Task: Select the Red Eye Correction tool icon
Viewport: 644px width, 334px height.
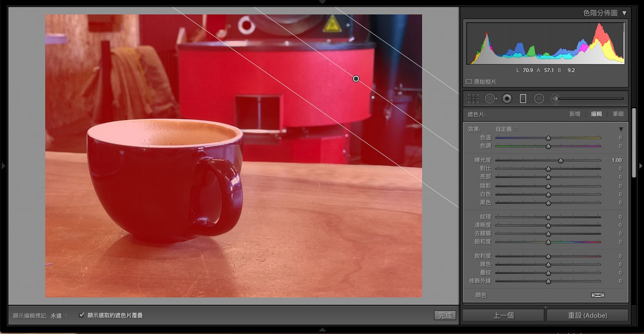Action: point(507,98)
